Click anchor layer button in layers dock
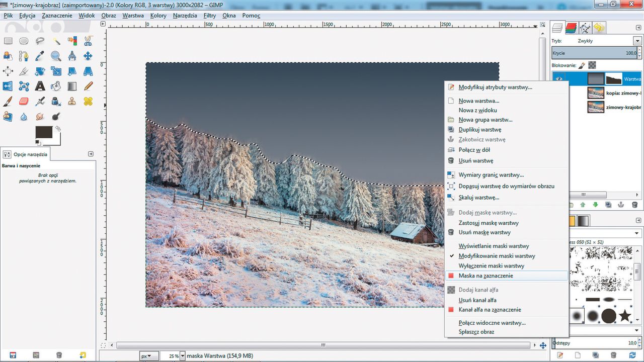Viewport: 644px width, 362px height. [x=621, y=205]
